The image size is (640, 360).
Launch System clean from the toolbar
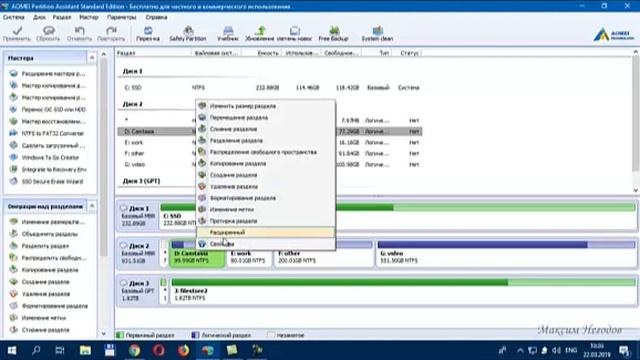(377, 33)
